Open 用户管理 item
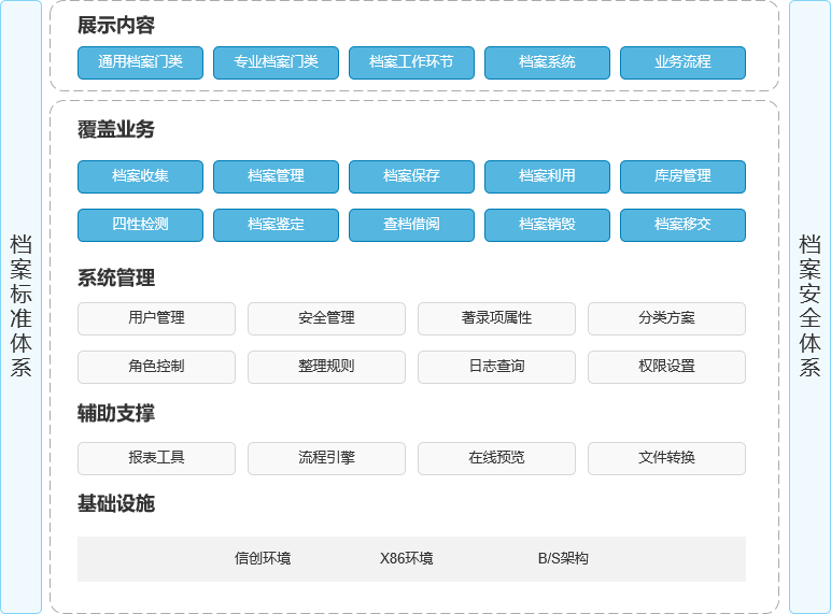This screenshot has height=614, width=832. click(x=157, y=318)
